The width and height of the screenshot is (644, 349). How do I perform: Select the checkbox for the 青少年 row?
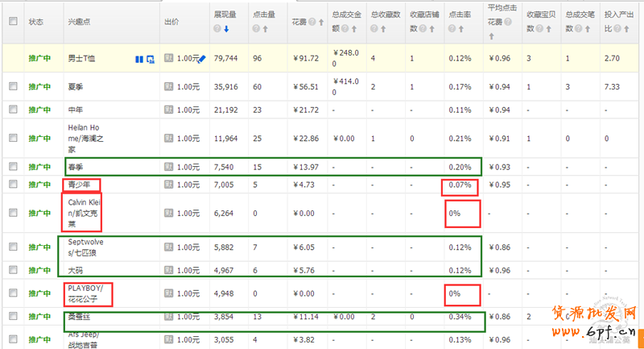pos(13,185)
